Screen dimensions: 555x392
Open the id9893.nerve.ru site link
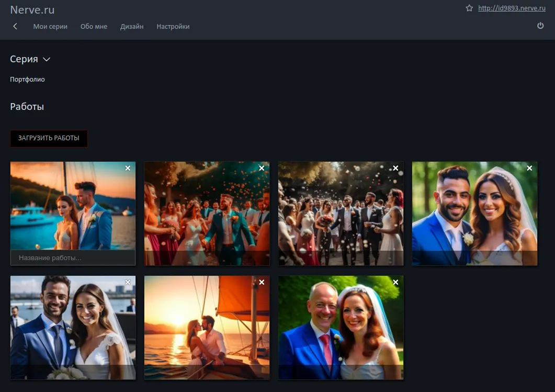tap(511, 8)
